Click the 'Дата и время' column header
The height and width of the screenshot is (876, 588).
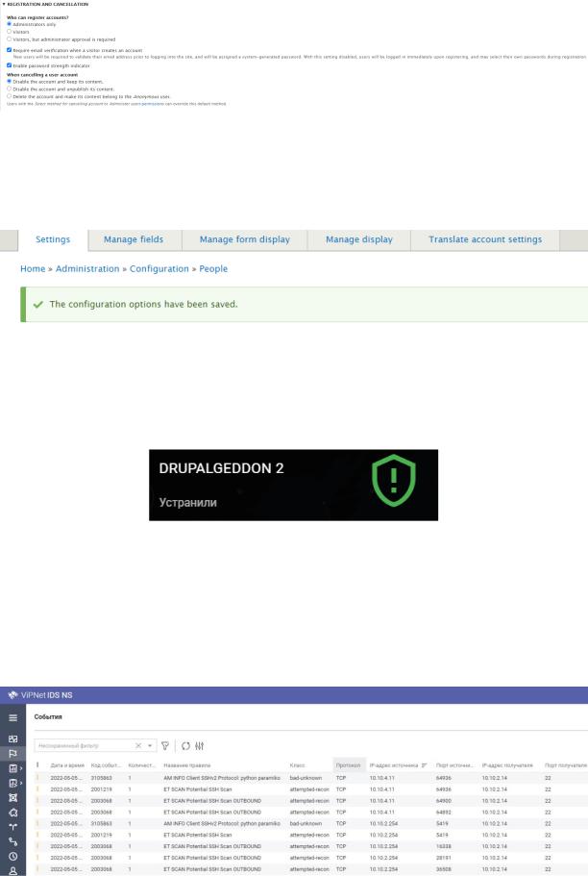[67, 765]
